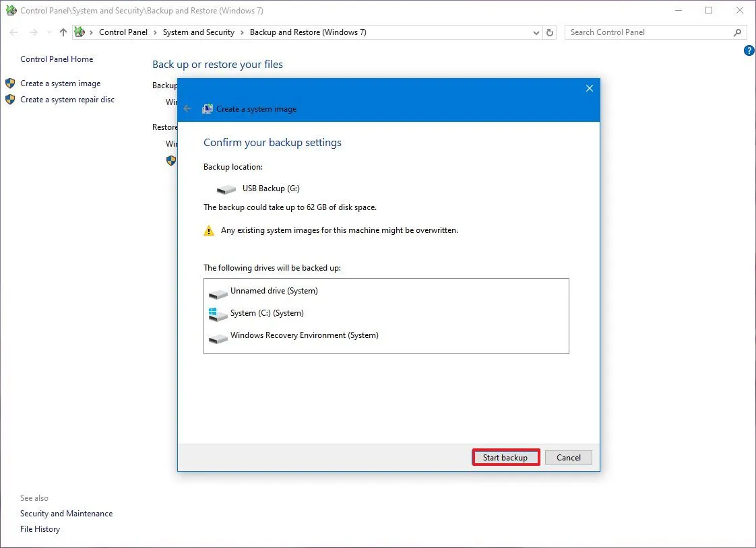The height and width of the screenshot is (548, 756).
Task: Click the shield icon next to Create a system image
Action: click(10, 82)
